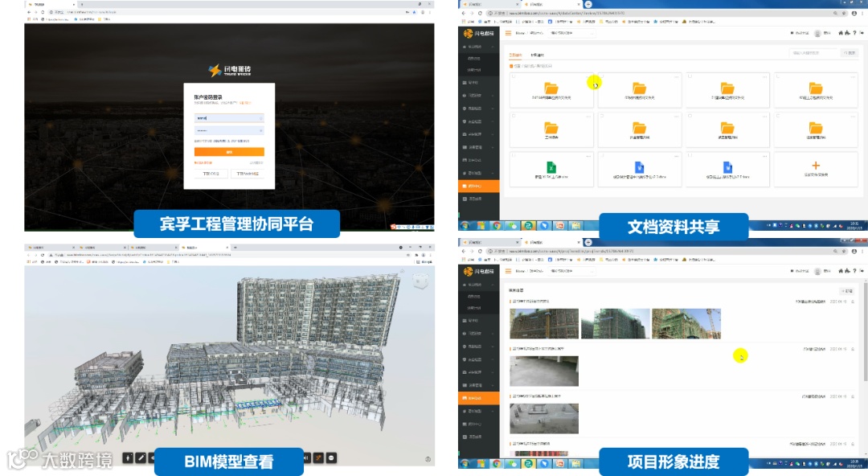The height and width of the screenshot is (476, 868).
Task: Open the more menu on first folder card
Action: [588, 76]
